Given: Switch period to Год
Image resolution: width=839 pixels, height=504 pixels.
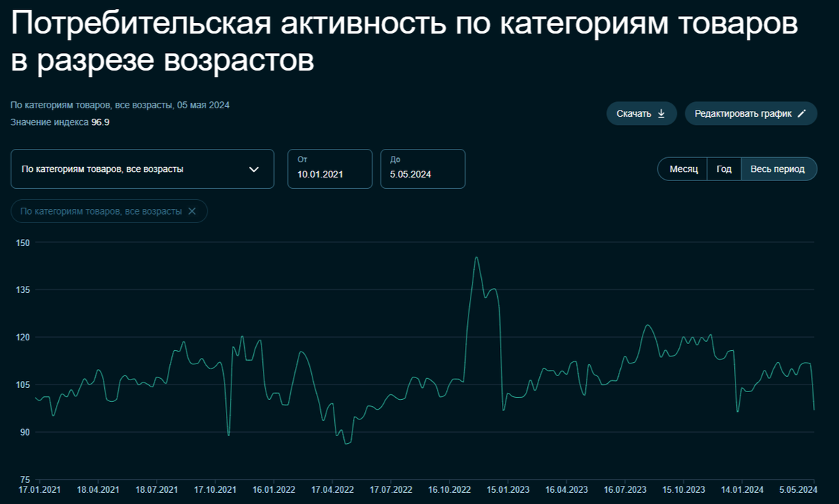Looking at the screenshot, I should click(724, 169).
